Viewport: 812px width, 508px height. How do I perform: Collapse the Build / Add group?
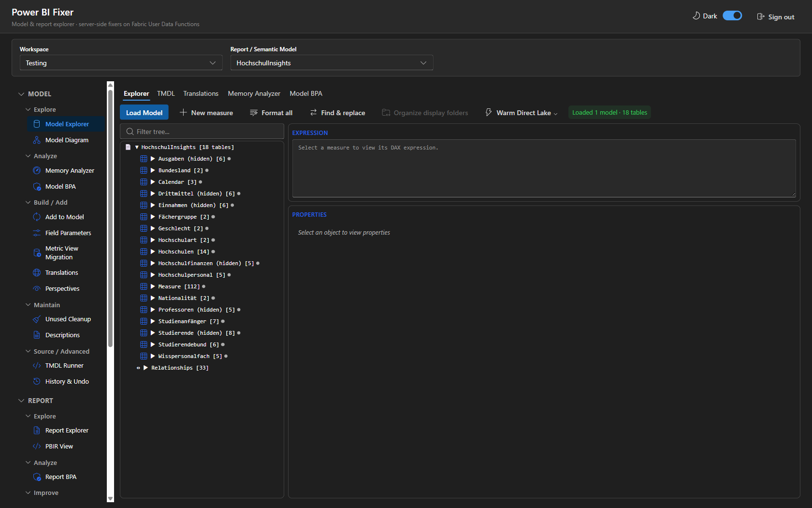click(x=28, y=202)
